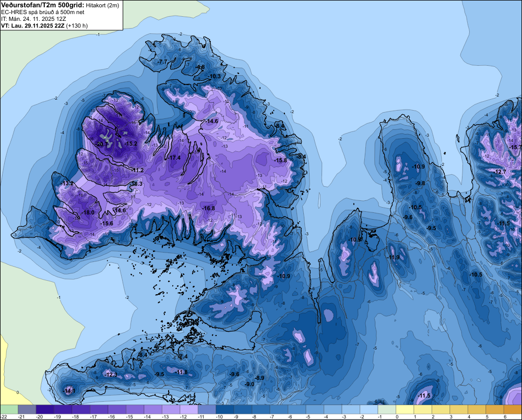522x420 pixels.
Task: Select the dark blue swatch between -10 and -9
Action: point(224,409)
